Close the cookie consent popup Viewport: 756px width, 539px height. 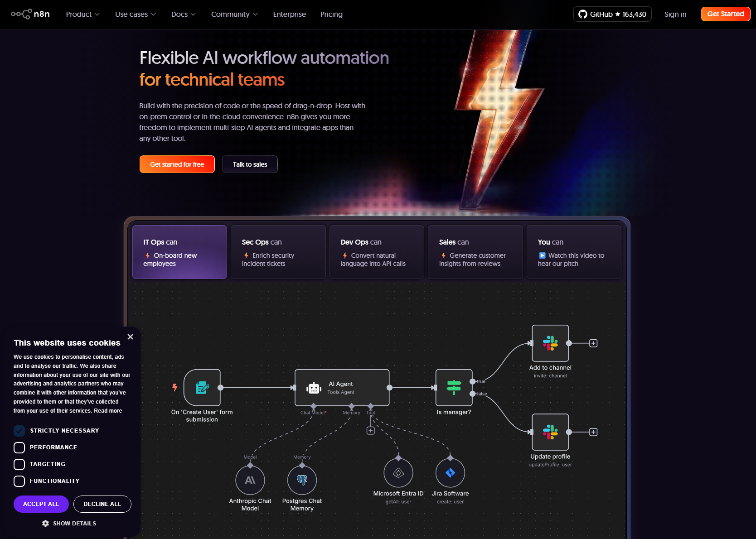tap(131, 337)
